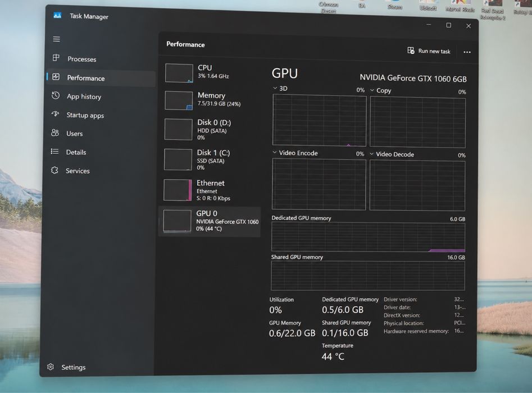Select the Memory graph thumbnail
532x393 pixels.
click(179, 100)
